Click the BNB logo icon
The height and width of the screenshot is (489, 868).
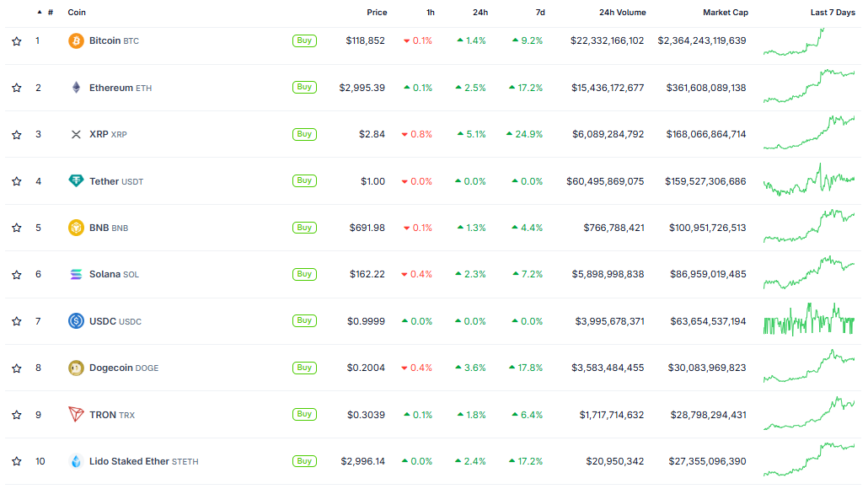coord(76,228)
